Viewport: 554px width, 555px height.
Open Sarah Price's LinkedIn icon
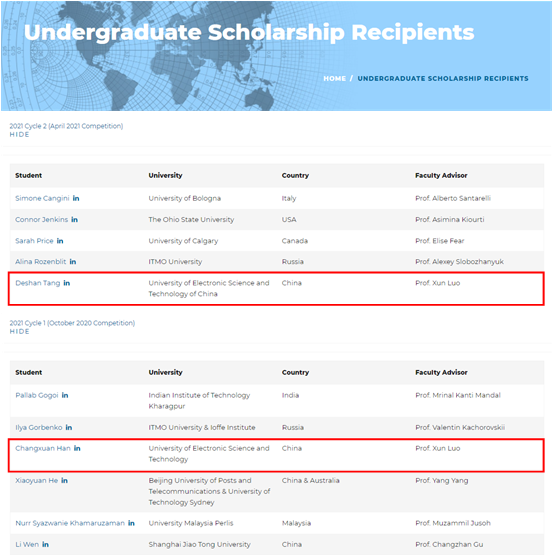click(x=60, y=241)
